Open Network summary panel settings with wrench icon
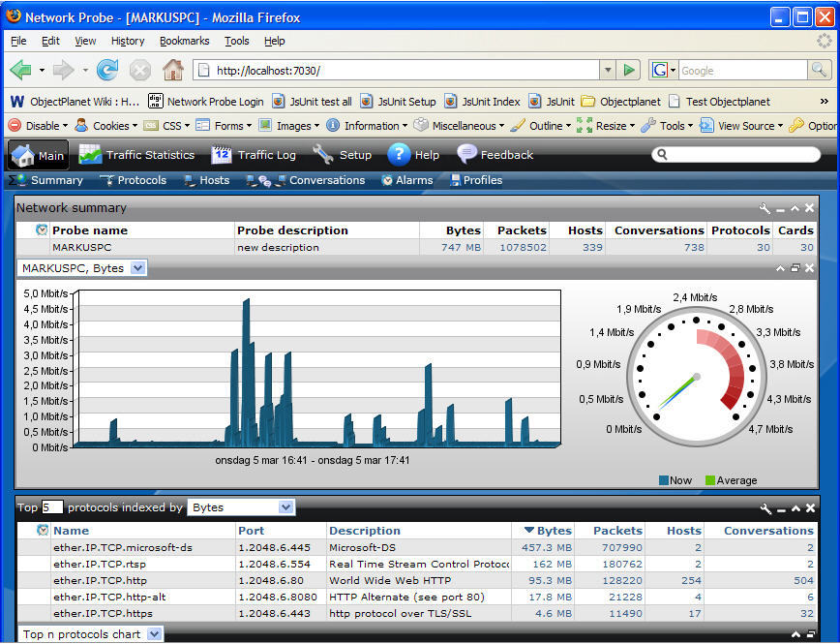840x644 pixels. tap(765, 207)
